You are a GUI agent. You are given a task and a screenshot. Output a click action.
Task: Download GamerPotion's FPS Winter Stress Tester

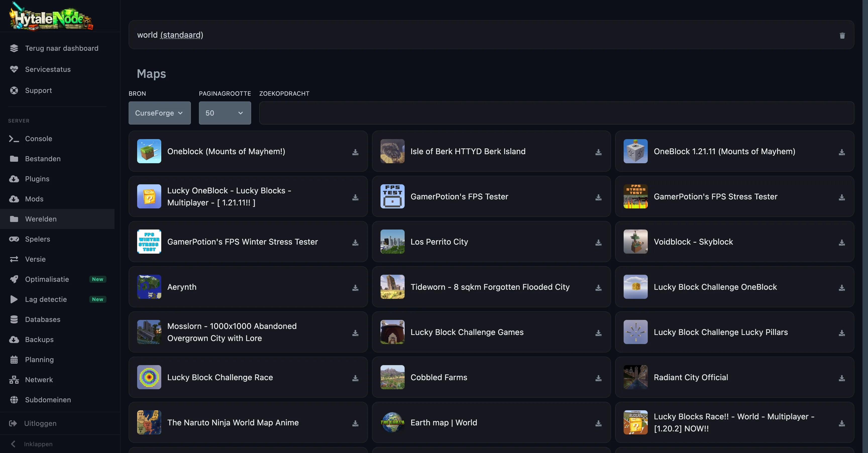click(355, 243)
